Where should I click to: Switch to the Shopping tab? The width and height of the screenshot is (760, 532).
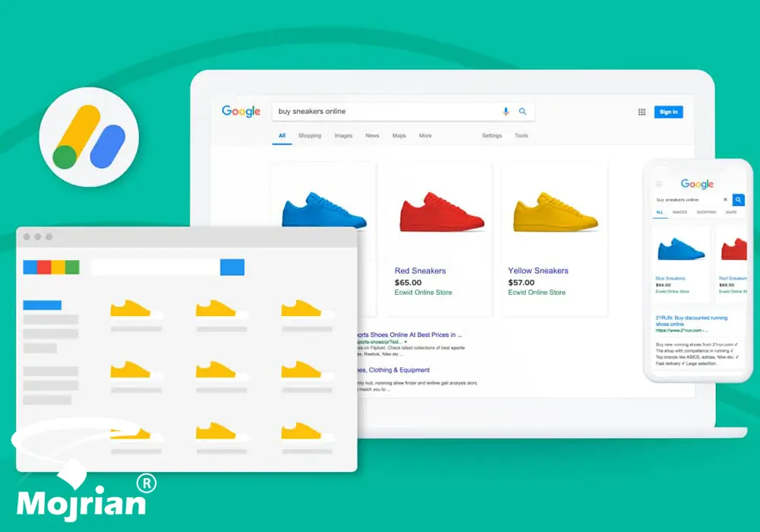tap(310, 136)
